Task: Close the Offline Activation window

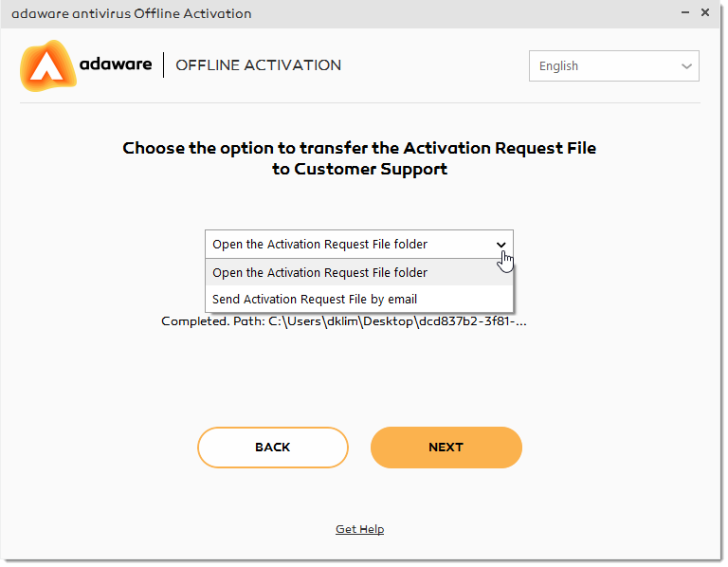Action: coord(705,13)
